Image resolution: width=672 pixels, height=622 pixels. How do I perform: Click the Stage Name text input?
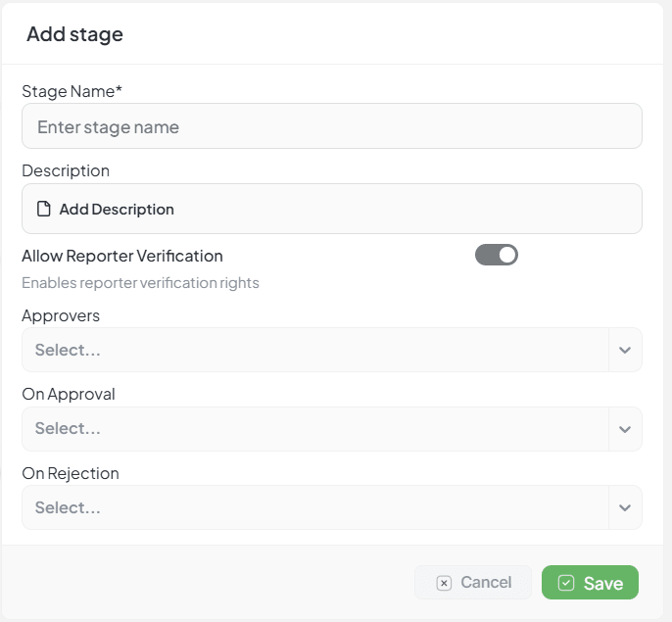pos(331,127)
